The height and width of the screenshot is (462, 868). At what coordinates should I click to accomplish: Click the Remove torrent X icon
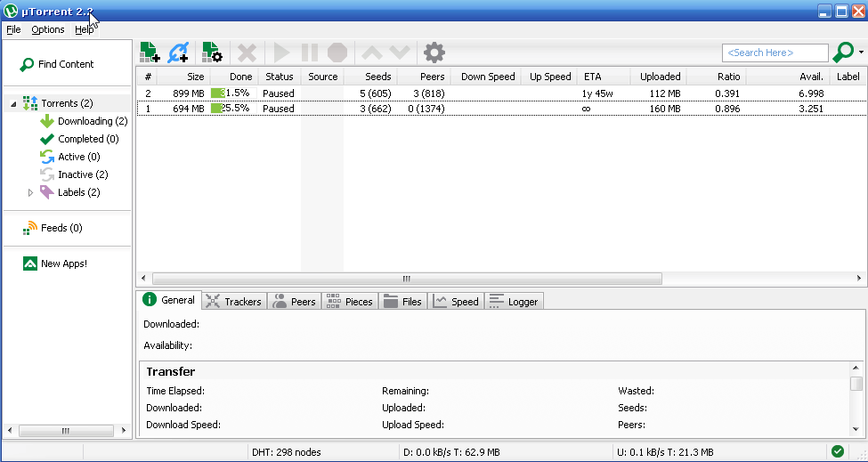(x=247, y=53)
